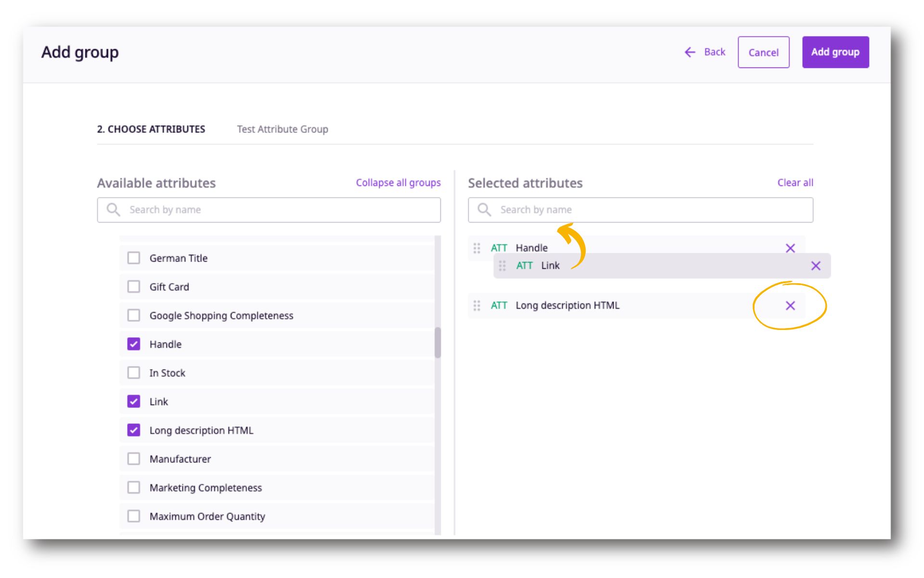Check the German Title checkbox

[x=134, y=258]
